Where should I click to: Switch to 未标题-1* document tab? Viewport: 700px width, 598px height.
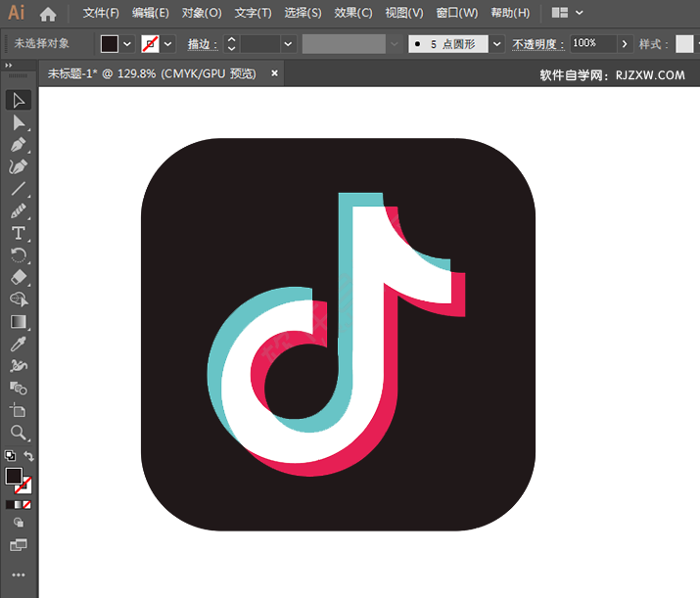pyautogui.click(x=152, y=73)
